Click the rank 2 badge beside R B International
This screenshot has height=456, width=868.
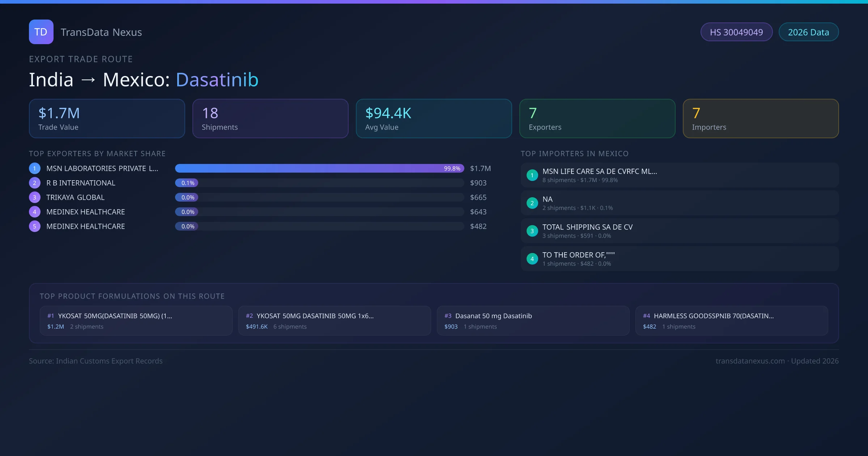35,183
